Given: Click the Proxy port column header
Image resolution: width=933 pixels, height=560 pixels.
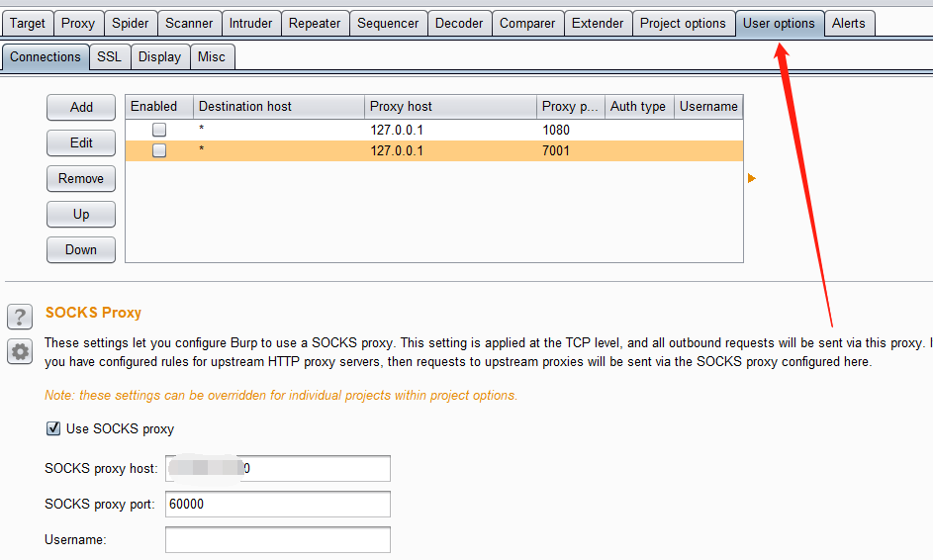Looking at the screenshot, I should click(571, 107).
